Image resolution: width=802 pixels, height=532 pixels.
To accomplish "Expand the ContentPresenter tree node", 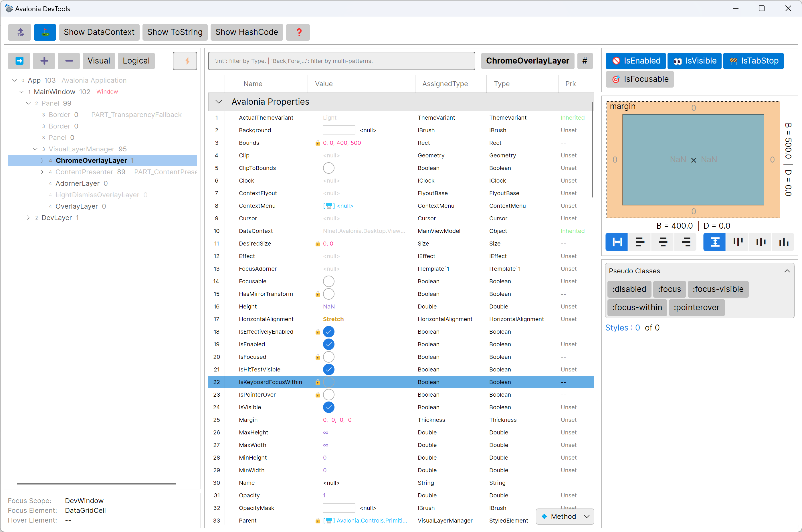I will coord(42,172).
